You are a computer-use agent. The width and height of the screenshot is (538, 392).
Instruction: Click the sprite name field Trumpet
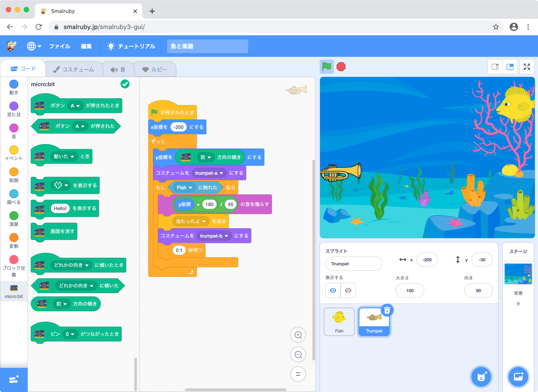tap(354, 264)
